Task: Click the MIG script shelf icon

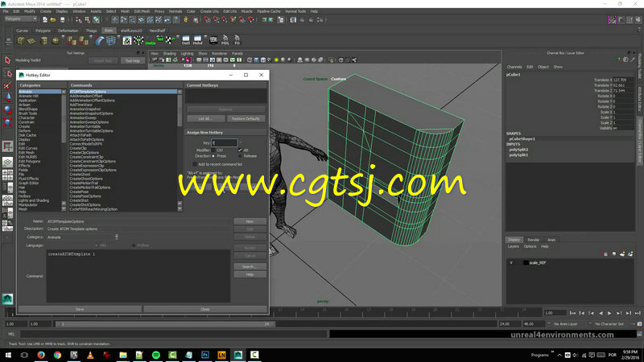Action: click(x=225, y=40)
